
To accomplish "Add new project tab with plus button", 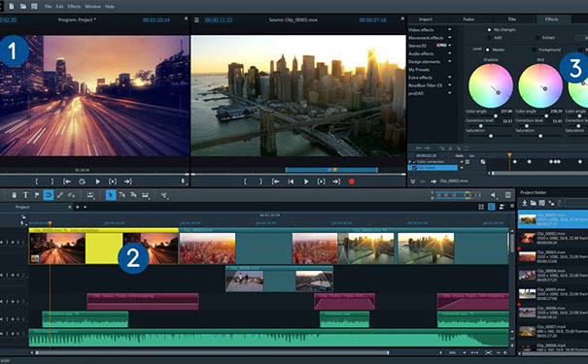I will [x=78, y=207].
